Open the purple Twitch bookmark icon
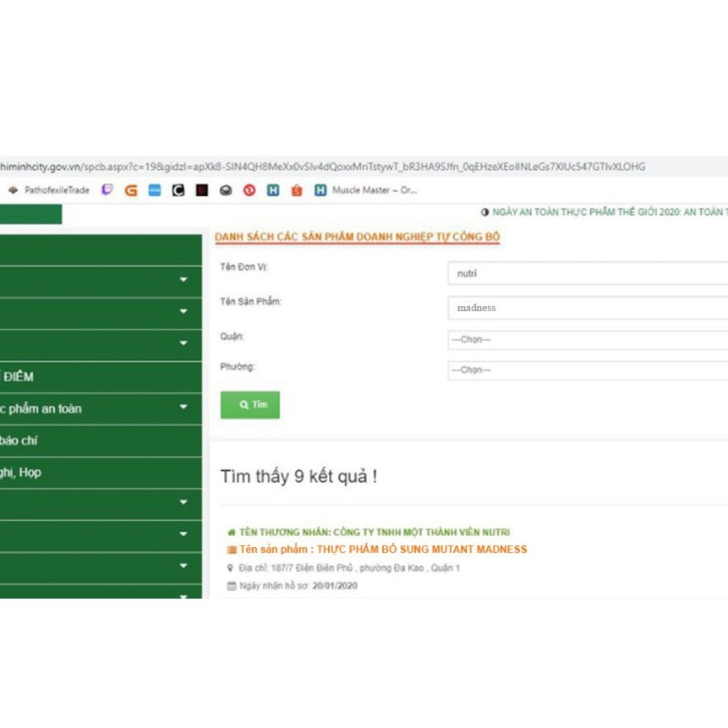 (107, 190)
